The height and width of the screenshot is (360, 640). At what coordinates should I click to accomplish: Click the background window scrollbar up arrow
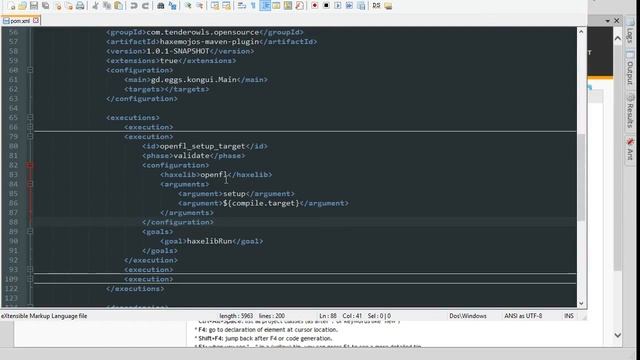click(618, 38)
